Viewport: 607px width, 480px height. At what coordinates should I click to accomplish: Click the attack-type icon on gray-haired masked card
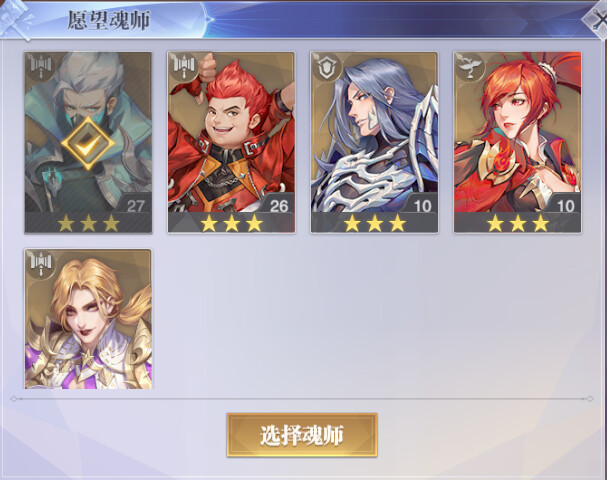[x=41, y=68]
